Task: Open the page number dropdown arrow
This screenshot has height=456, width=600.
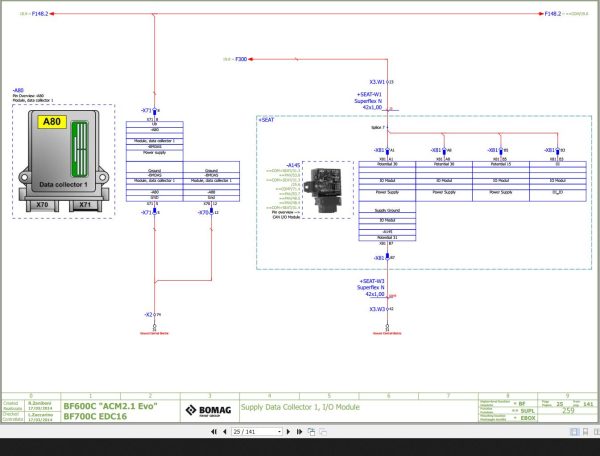Action: [x=279, y=432]
